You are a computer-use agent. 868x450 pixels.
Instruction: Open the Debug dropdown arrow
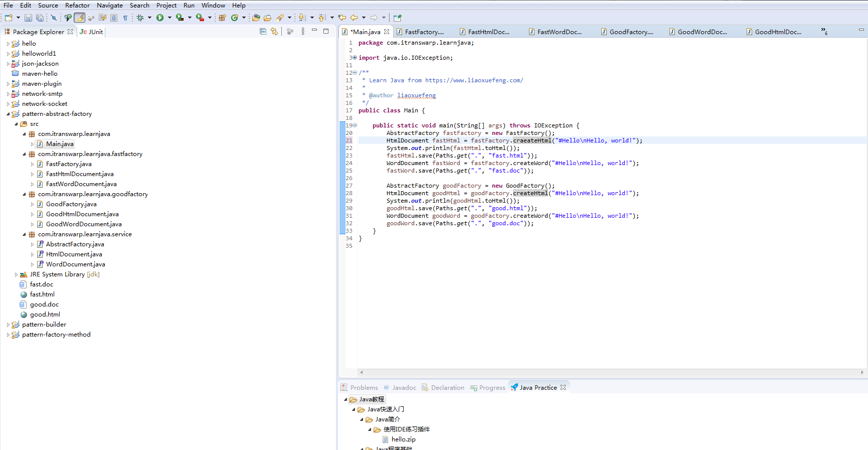(149, 18)
